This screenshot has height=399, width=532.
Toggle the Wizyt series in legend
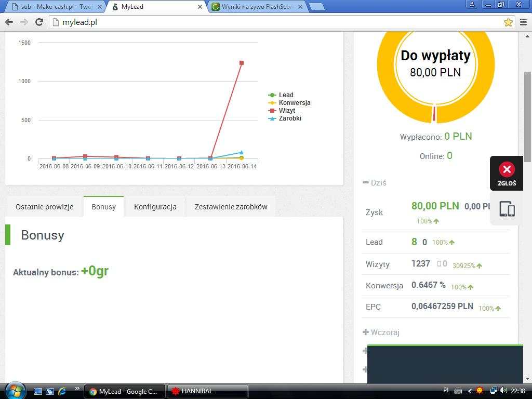point(286,111)
